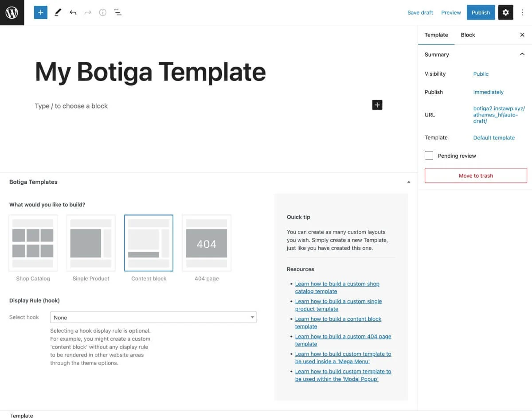Viewport: 532px width, 420px height.
Task: Add block with black plus button
Action: click(x=377, y=105)
